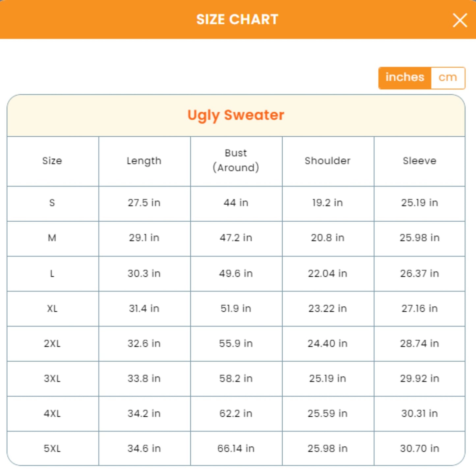Click the 23.22 in shoulder cell
Image resolution: width=476 pixels, height=476 pixels.
tap(327, 309)
